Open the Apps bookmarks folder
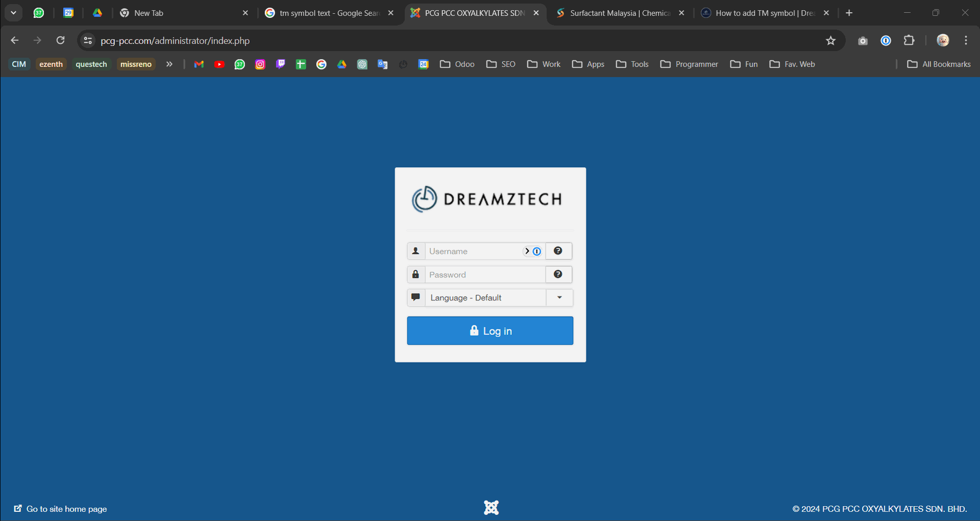This screenshot has height=521, width=980. click(589, 64)
